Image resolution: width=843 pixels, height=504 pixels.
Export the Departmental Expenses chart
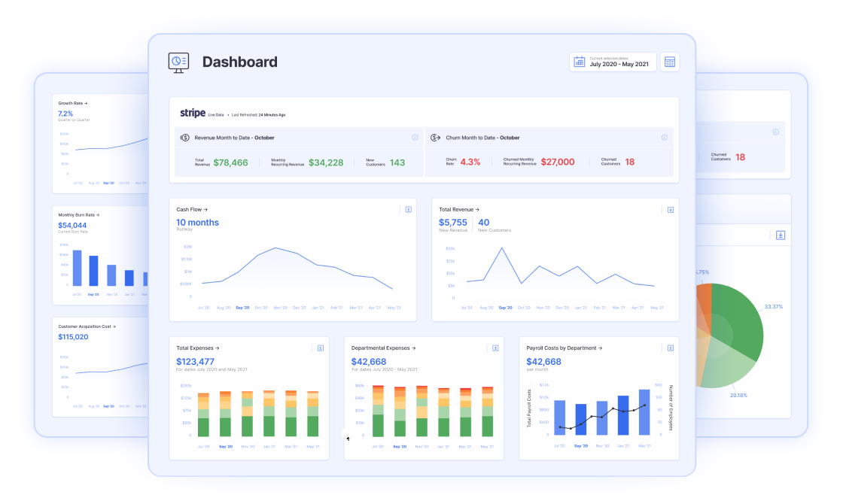click(495, 348)
